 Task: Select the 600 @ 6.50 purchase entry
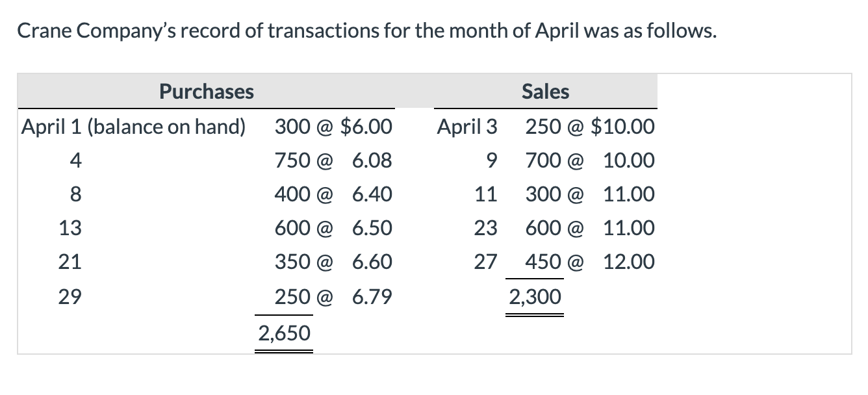[x=333, y=228]
